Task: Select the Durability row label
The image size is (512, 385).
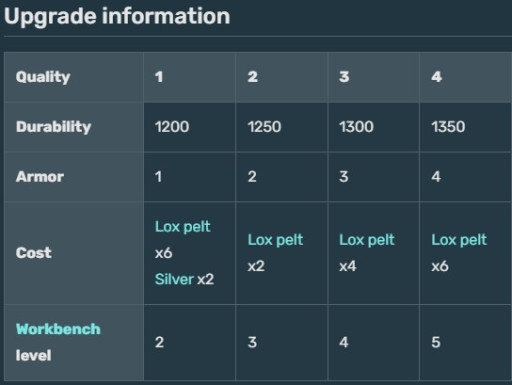Action: click(x=74, y=127)
